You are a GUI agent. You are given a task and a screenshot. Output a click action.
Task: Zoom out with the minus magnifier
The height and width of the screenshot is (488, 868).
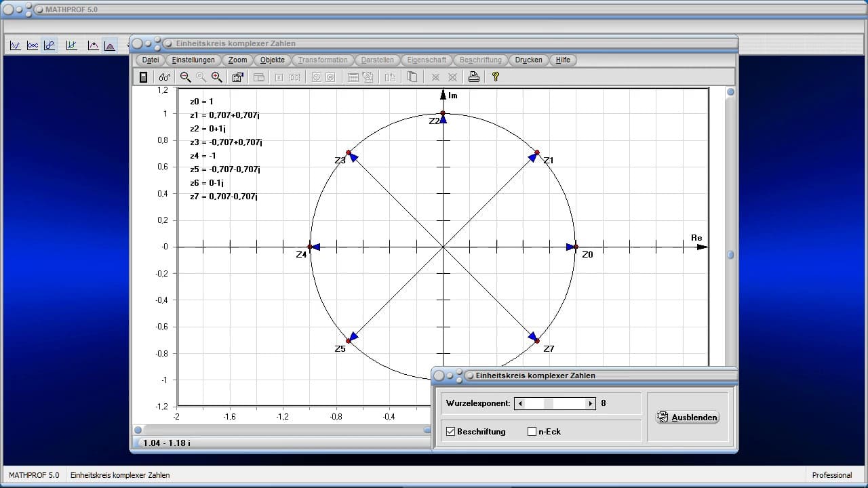point(185,77)
